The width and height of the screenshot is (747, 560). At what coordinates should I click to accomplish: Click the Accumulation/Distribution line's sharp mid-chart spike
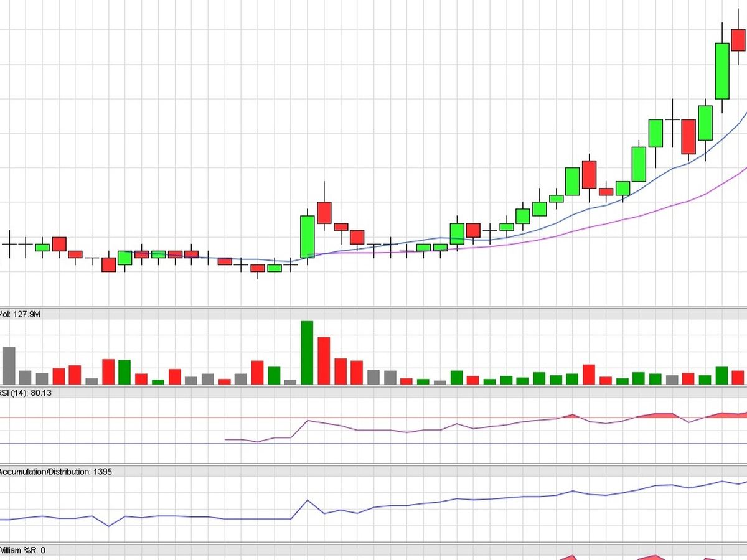(307, 500)
